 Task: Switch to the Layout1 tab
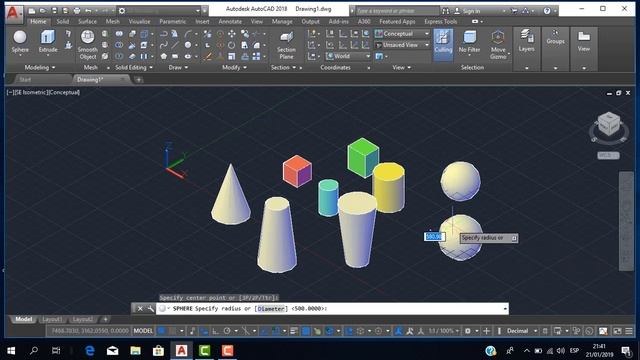[52, 319]
